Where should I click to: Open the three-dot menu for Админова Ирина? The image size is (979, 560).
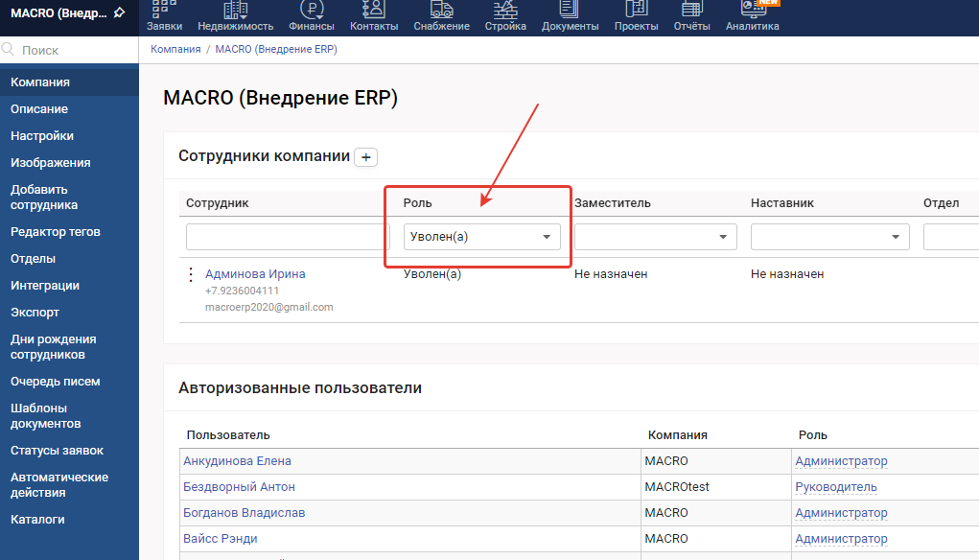[x=190, y=275]
